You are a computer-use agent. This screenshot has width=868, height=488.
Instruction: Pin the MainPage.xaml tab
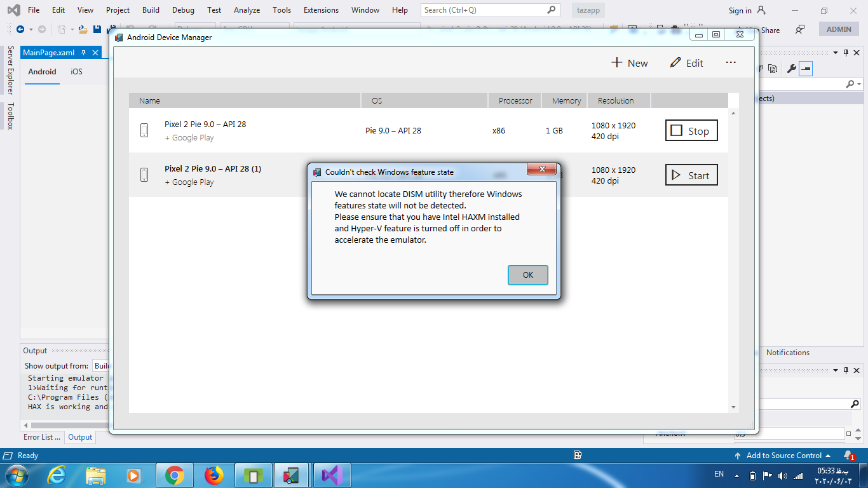(83, 53)
